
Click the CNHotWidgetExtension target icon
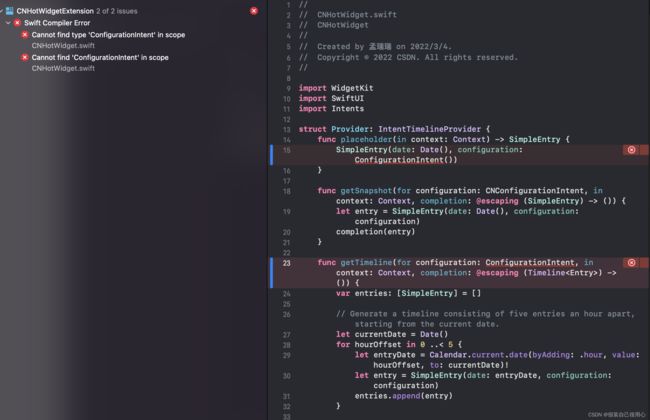9,11
